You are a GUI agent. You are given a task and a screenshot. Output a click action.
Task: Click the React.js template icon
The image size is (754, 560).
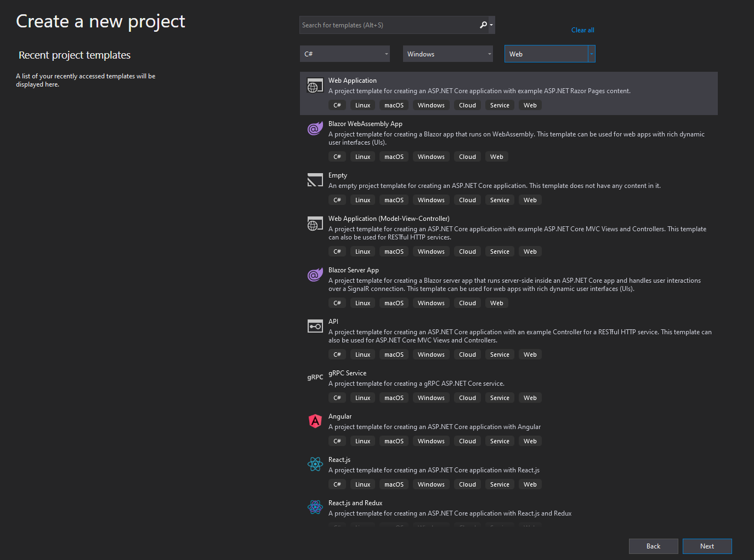click(315, 464)
